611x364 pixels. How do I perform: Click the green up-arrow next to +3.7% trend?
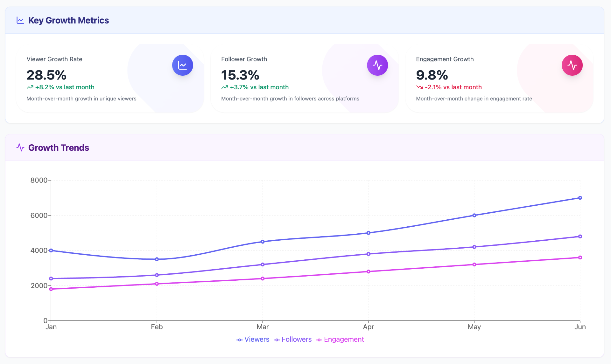(x=225, y=87)
